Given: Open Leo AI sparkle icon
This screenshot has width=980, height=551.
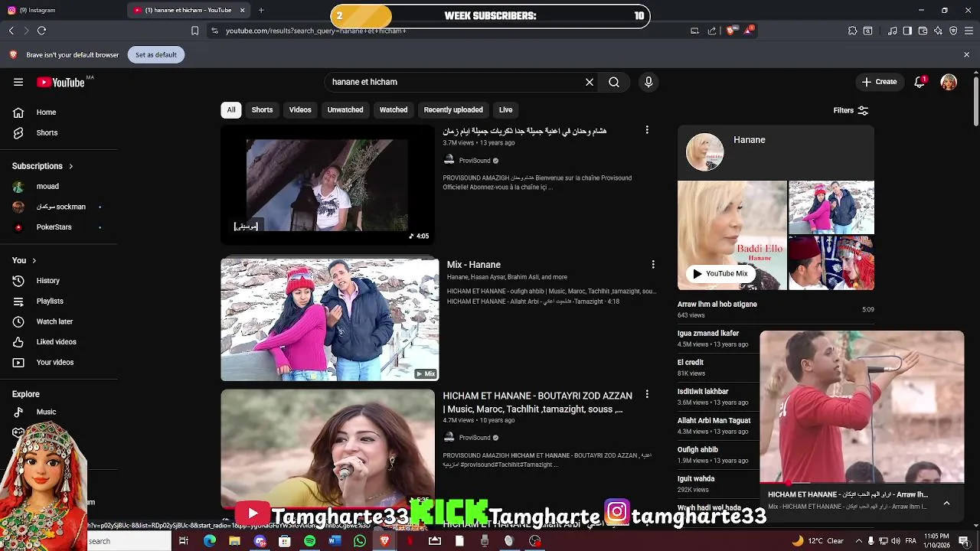Looking at the screenshot, I should (x=938, y=31).
